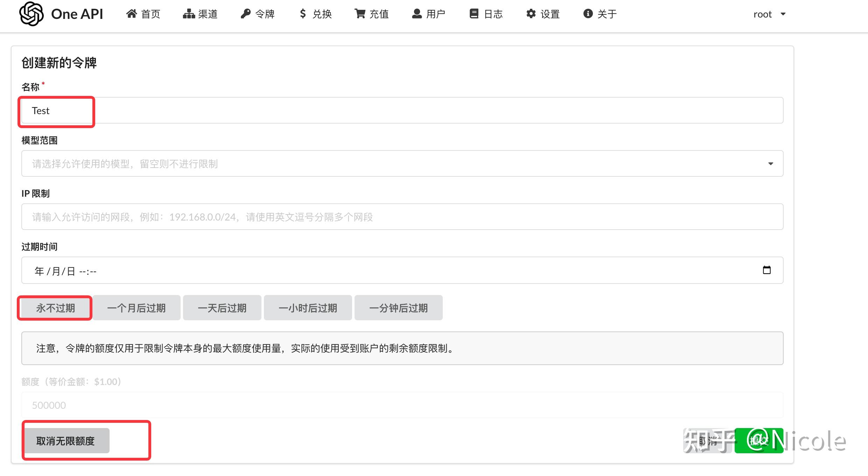Open the 令牌 token page
The width and height of the screenshot is (868, 476).
(x=258, y=14)
